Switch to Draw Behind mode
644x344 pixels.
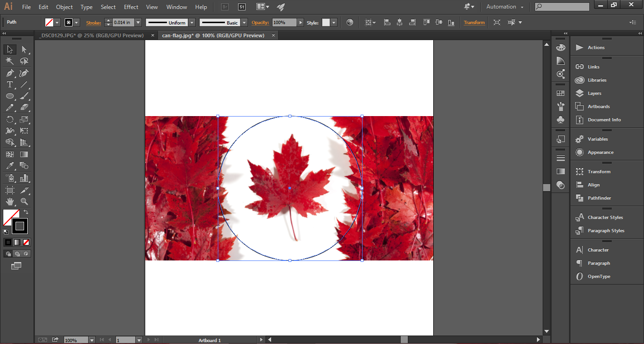click(x=17, y=253)
